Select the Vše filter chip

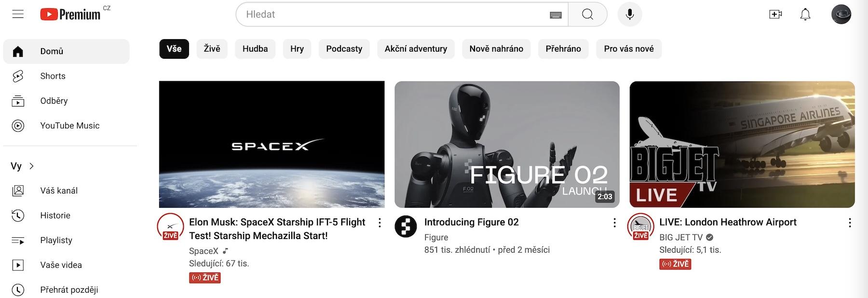(x=174, y=49)
